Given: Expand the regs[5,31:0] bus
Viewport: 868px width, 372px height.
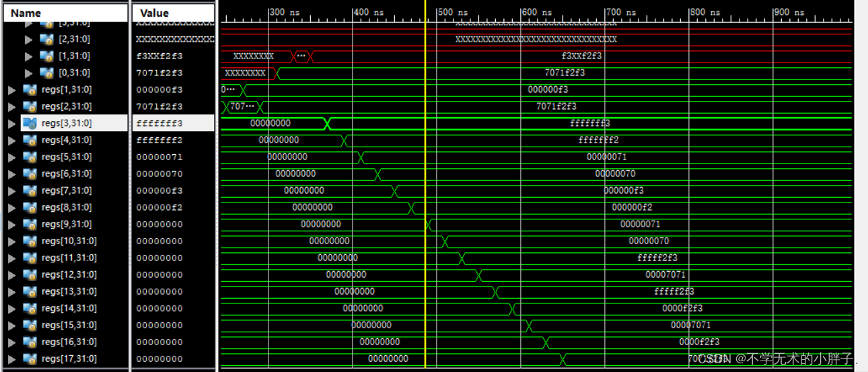Looking at the screenshot, I should [11, 157].
